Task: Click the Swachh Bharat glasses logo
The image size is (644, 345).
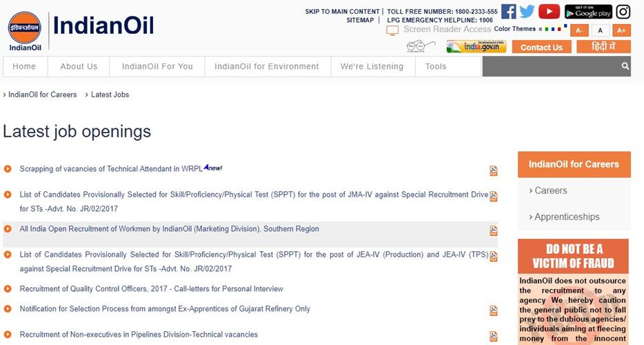Action: (x=421, y=46)
